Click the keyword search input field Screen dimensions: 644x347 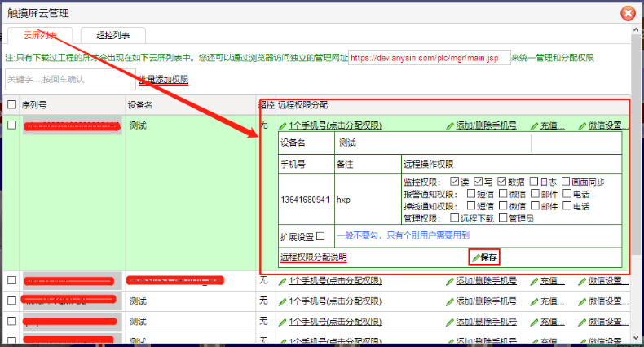pos(69,79)
